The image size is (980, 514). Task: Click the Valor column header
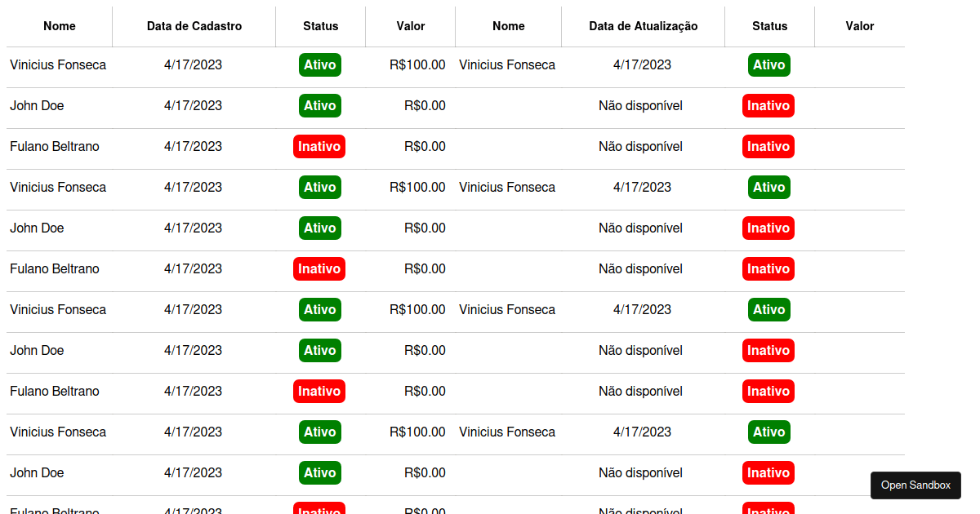coord(410,26)
